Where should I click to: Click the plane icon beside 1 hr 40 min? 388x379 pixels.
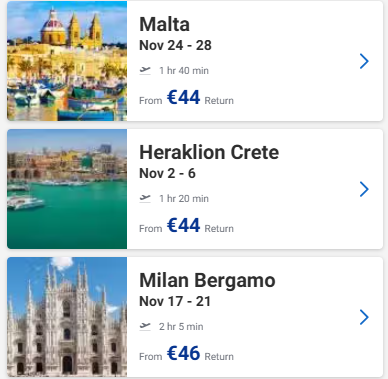(x=145, y=70)
